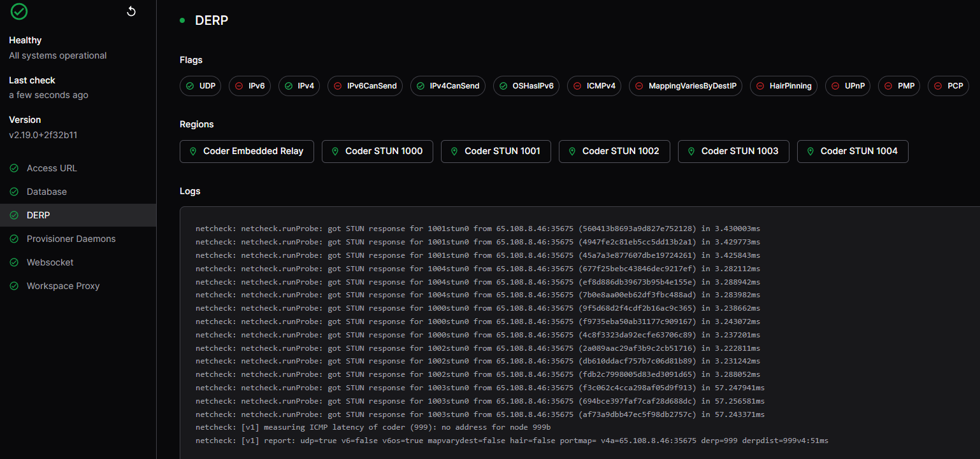Viewport: 980px width, 459px height.
Task: Click the log line containing db610ddacf757b7c06d81b89
Action: [478, 361]
